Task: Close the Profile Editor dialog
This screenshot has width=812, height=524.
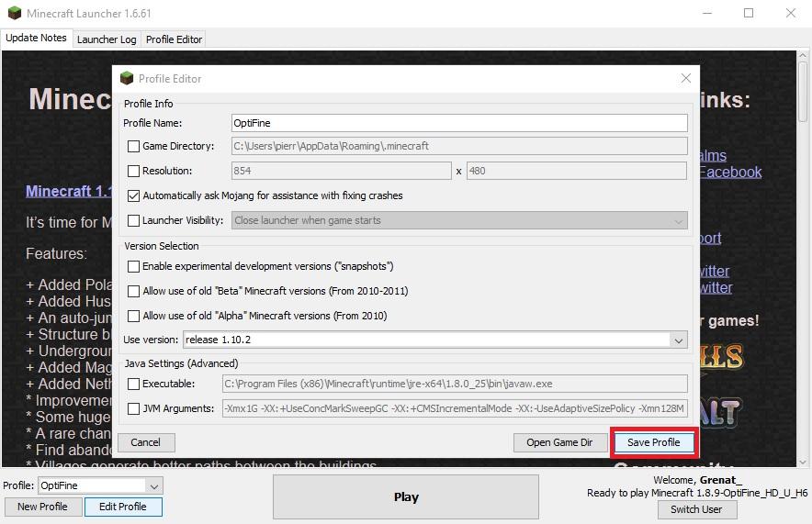Action: 685,78
